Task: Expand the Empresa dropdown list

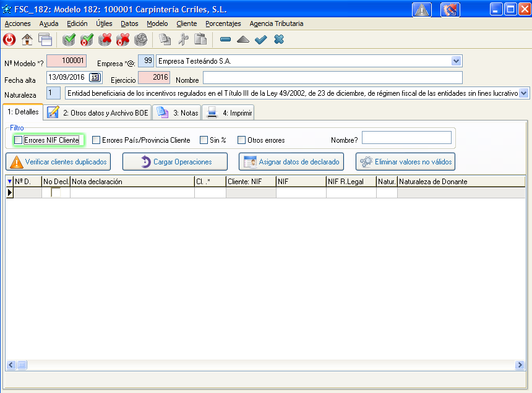Action: 457,61
